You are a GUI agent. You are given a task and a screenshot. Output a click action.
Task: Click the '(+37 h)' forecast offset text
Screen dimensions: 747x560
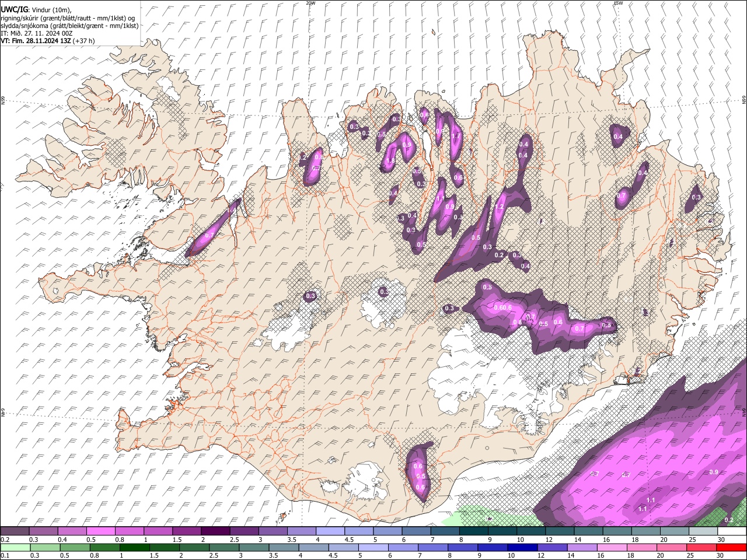point(83,41)
